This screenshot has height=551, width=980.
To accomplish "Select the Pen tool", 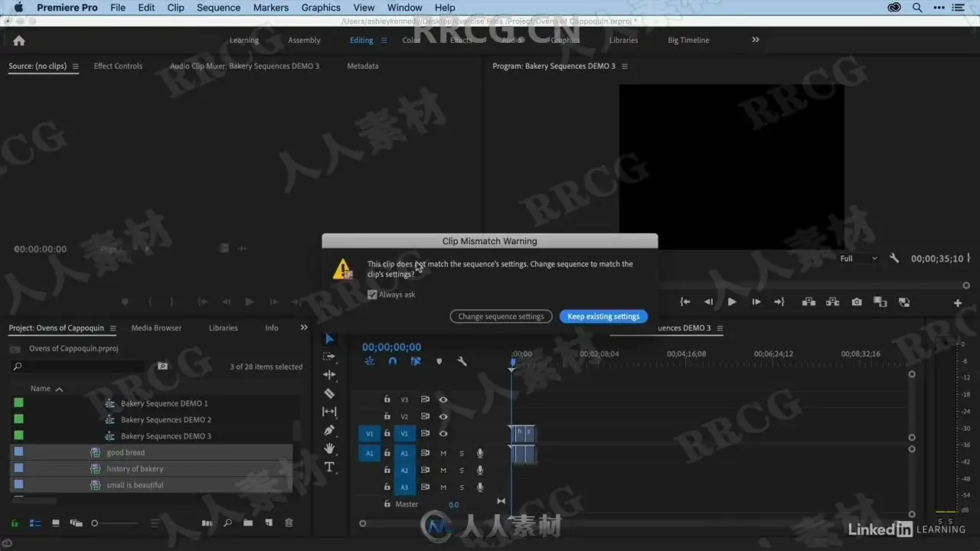I will pyautogui.click(x=329, y=430).
